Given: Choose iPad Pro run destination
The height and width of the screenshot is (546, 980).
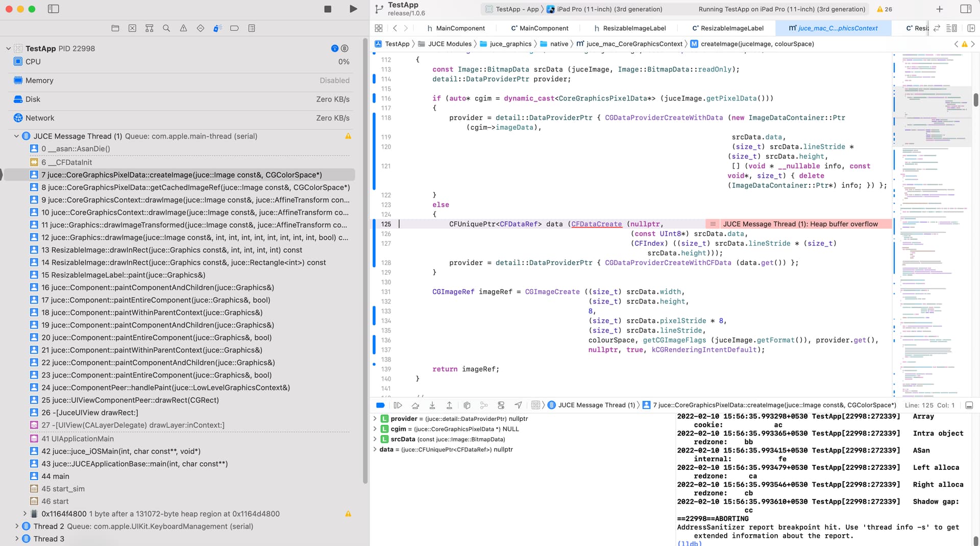Looking at the screenshot, I should click(x=605, y=9).
